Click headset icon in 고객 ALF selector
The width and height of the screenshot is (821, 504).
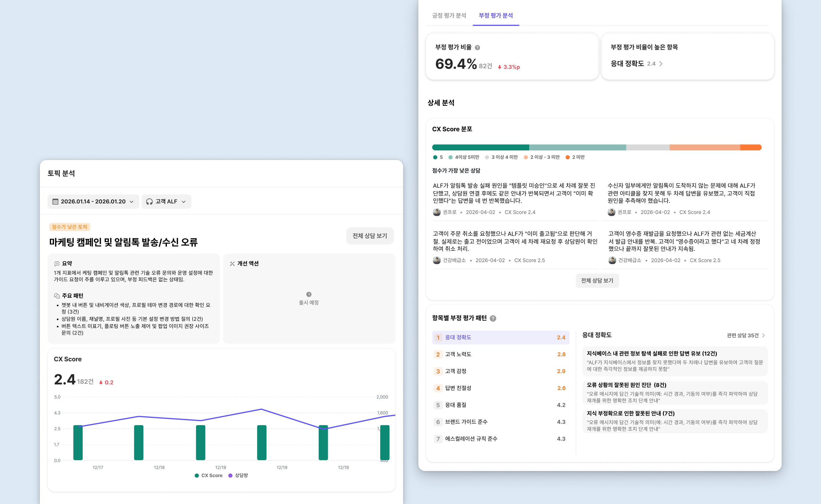[x=149, y=202]
